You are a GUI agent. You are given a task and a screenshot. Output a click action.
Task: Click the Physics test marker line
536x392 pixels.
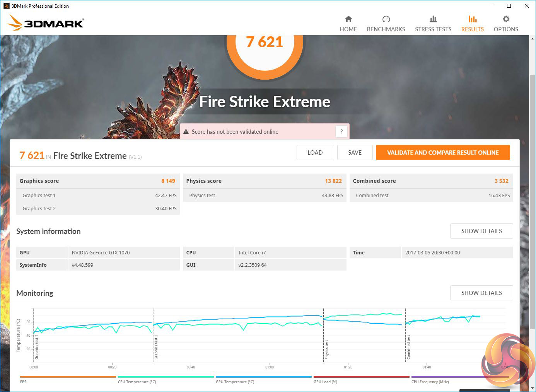click(323, 335)
